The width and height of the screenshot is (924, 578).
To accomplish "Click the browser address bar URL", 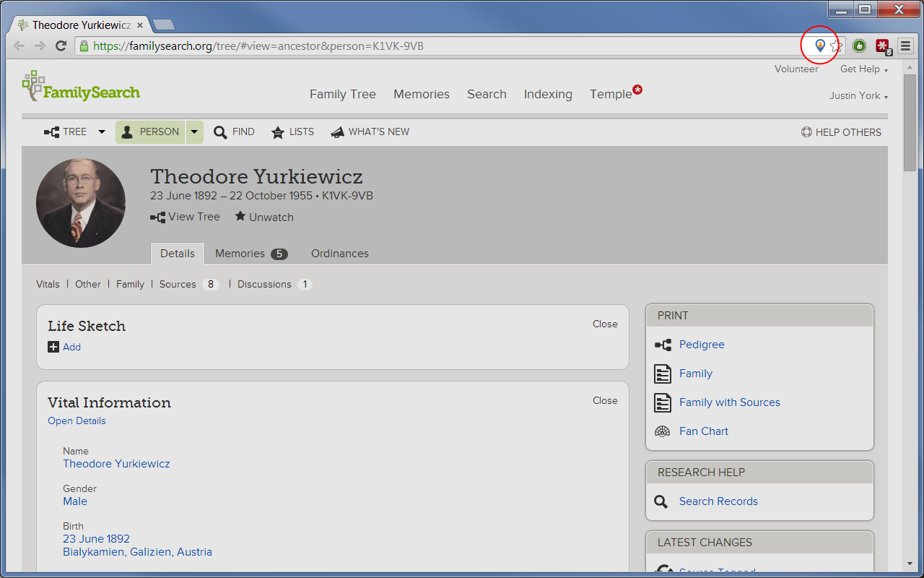I will click(258, 46).
